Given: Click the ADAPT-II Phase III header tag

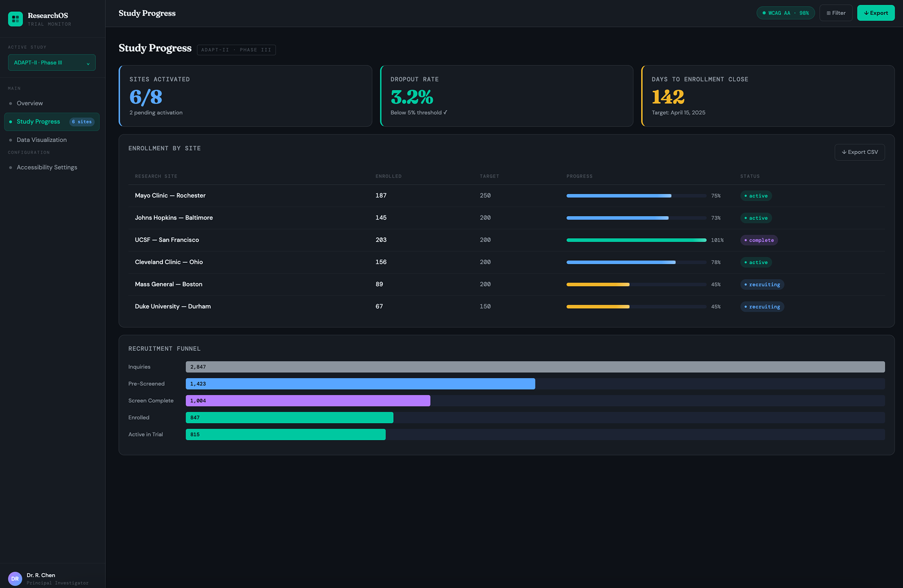Looking at the screenshot, I should (x=236, y=50).
